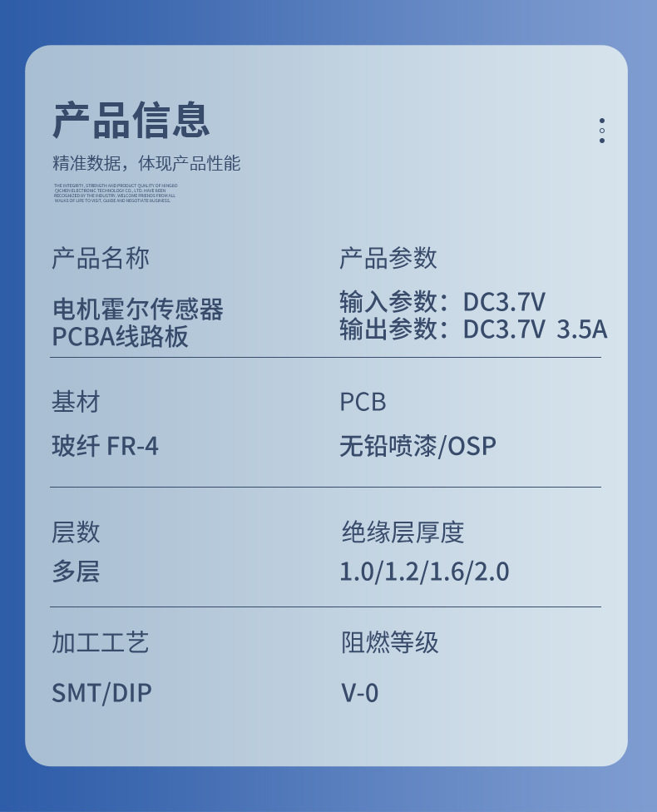657x812 pixels.
Task: Click the 加工工艺 label
Action: coord(101,642)
